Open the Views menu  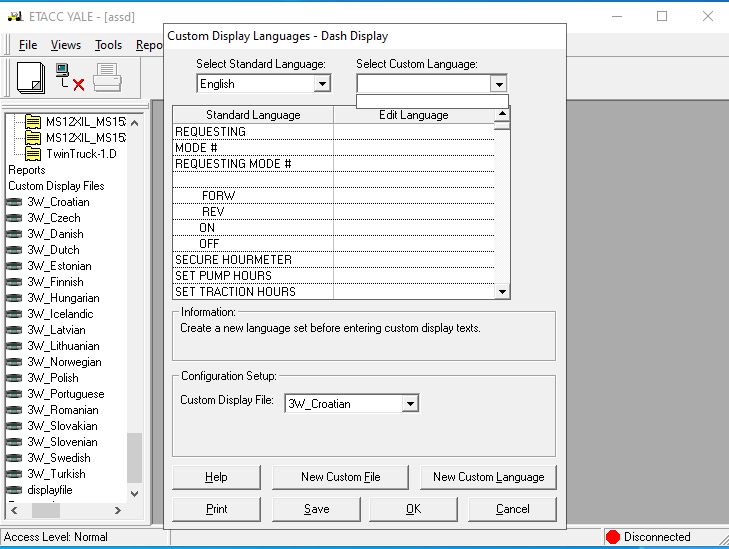[x=66, y=45]
